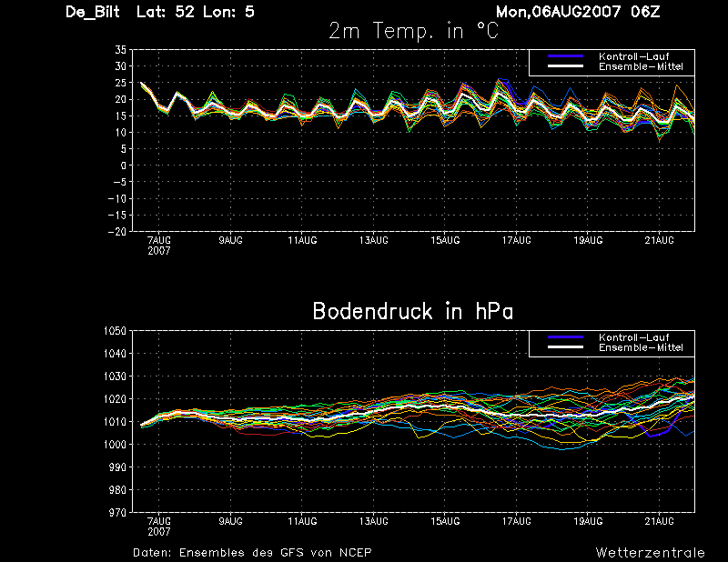The image size is (728, 562).
Task: Click the 13AUG marker on temperature axis
Action: pos(373,240)
